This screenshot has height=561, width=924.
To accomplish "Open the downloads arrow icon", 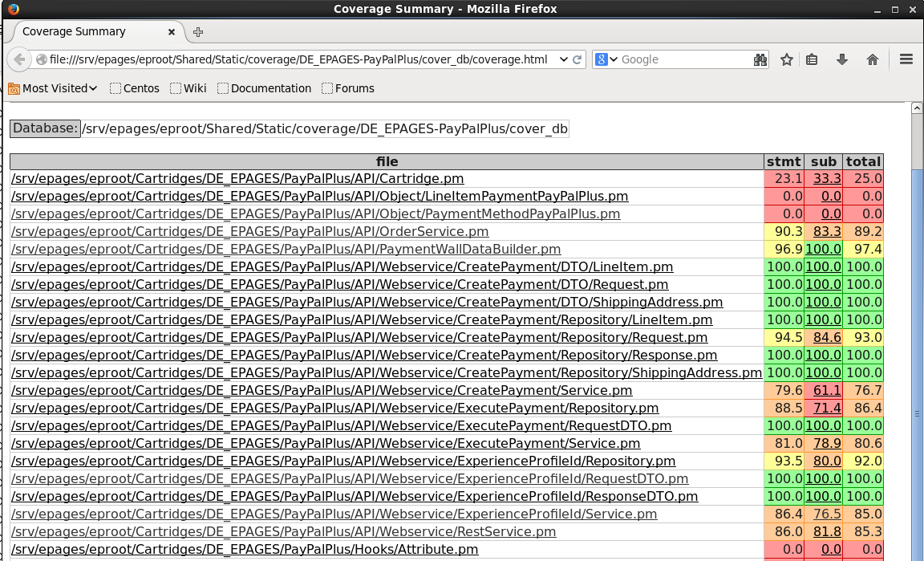I will [841, 59].
